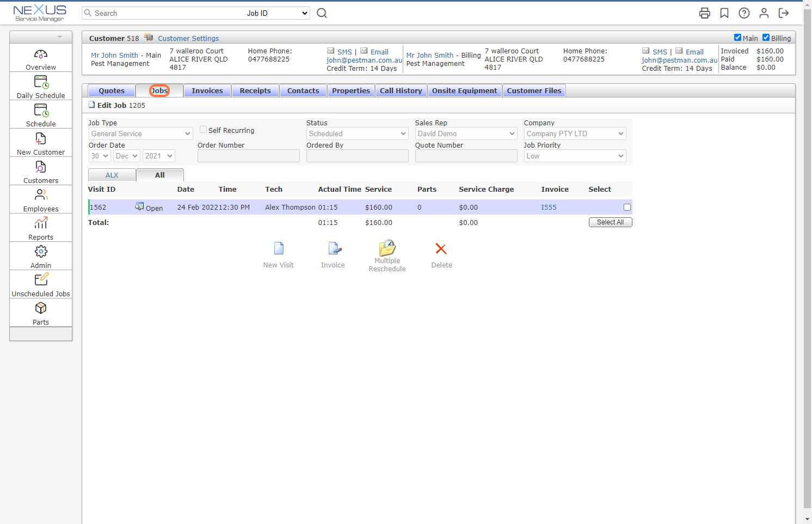The image size is (812, 524).
Task: Open the Status dropdown showing Scheduled
Action: [x=357, y=133]
